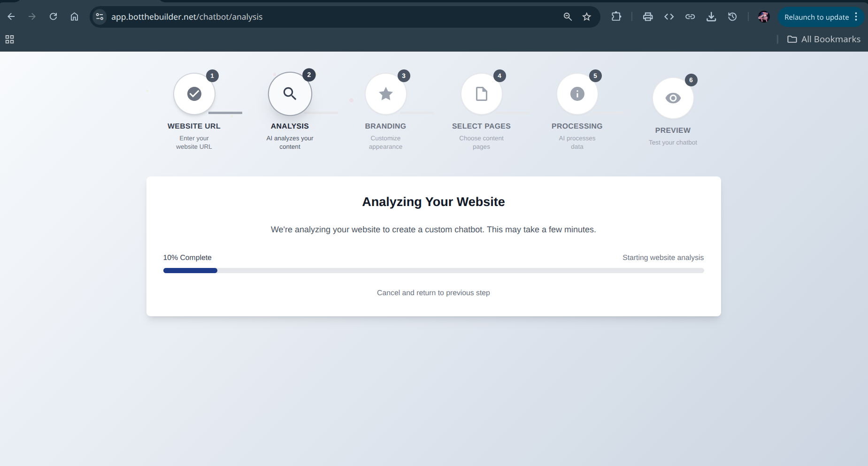Viewport: 868px width, 466px height.
Task: Click the printer icon in toolbar
Action: (x=648, y=17)
